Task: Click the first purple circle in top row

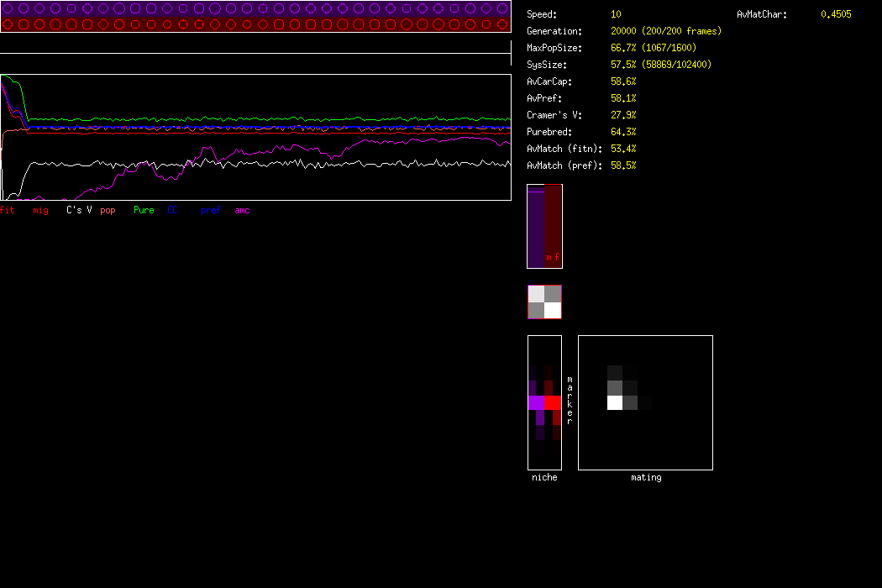Action: coord(8,8)
